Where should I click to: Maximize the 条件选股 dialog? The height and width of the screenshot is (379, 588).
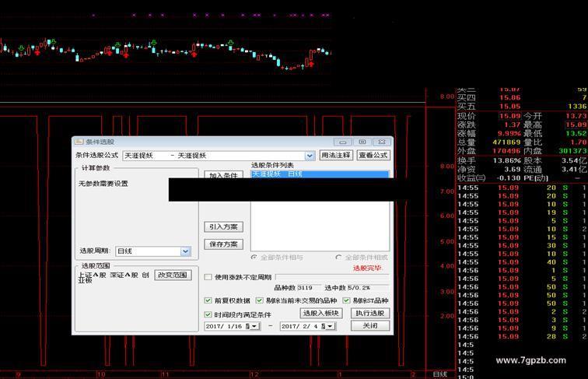point(362,142)
